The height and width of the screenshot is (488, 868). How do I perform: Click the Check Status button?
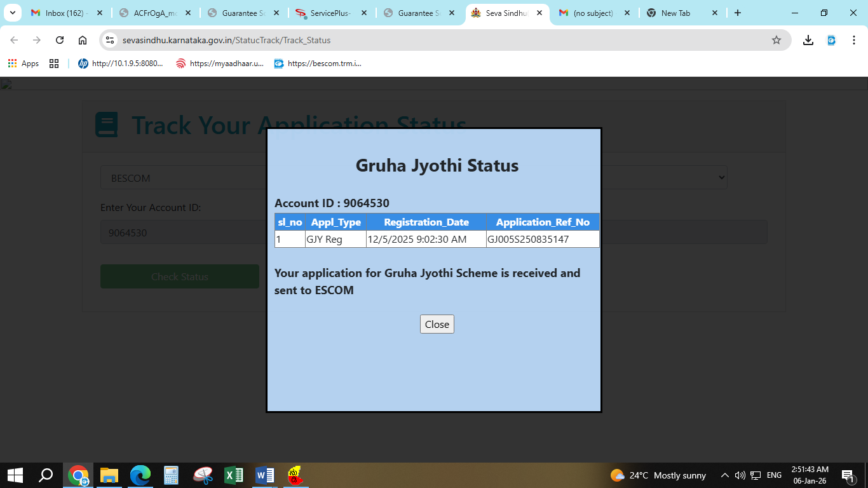point(180,276)
